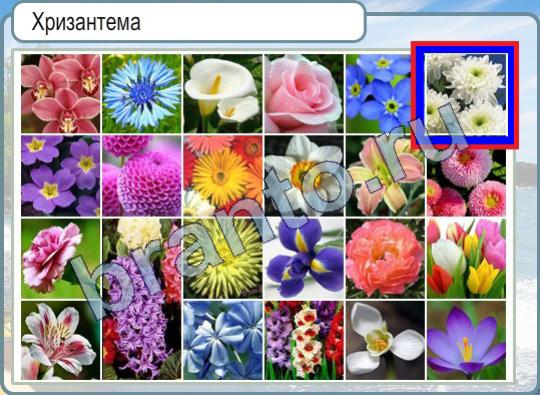Image resolution: width=540 pixels, height=395 pixels.
Task: Choose the purple primrose picture
Action: tap(61, 176)
